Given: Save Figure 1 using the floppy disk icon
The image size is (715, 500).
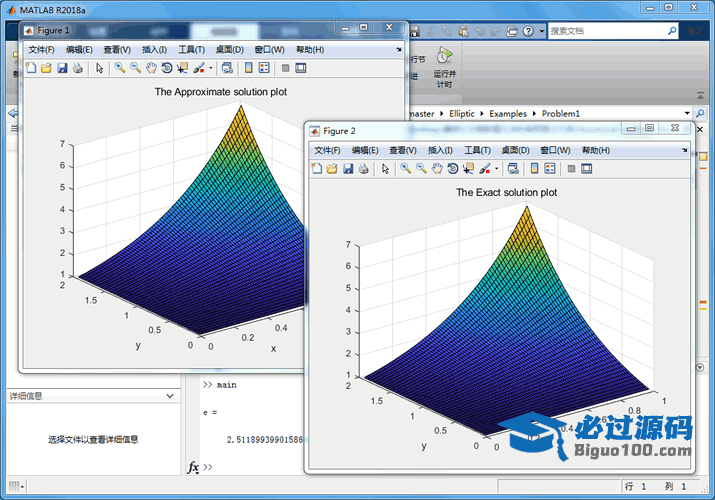Looking at the screenshot, I should (x=62, y=68).
